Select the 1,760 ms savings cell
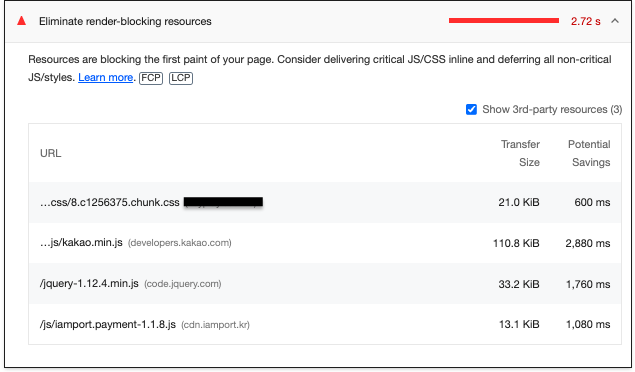The width and height of the screenshot is (635, 372). click(588, 284)
